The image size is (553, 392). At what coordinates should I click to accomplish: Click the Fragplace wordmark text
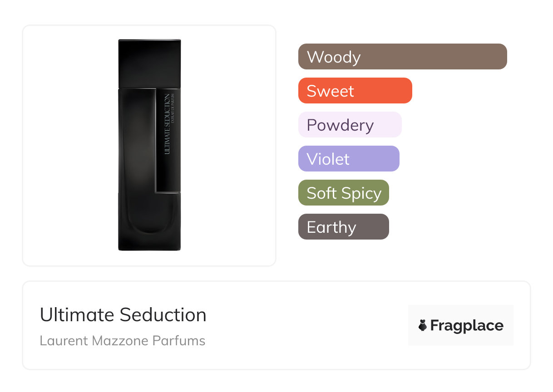tap(467, 325)
